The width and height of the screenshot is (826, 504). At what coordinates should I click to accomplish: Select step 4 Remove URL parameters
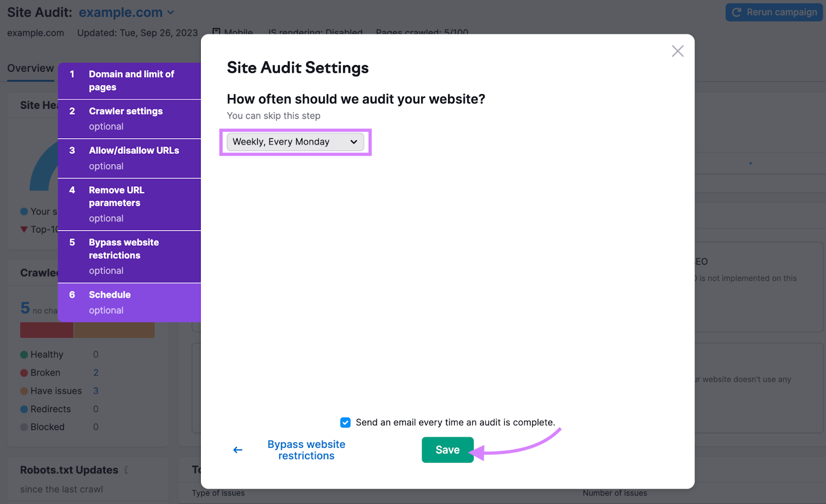pyautogui.click(x=129, y=203)
